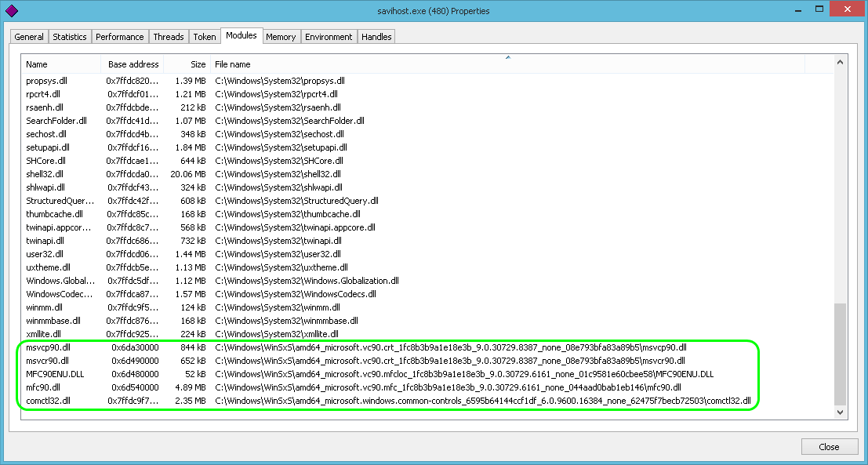
Task: Select the msvcr90.dll row
Action: (427, 361)
